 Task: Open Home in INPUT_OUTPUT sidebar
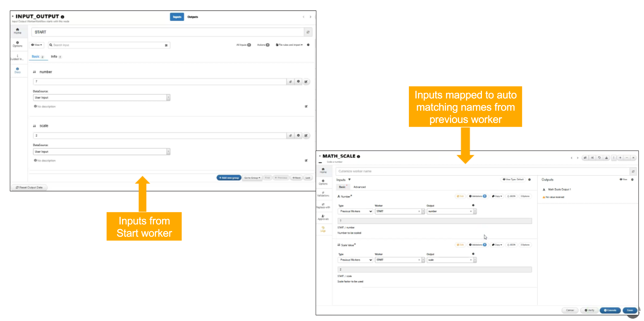(17, 31)
